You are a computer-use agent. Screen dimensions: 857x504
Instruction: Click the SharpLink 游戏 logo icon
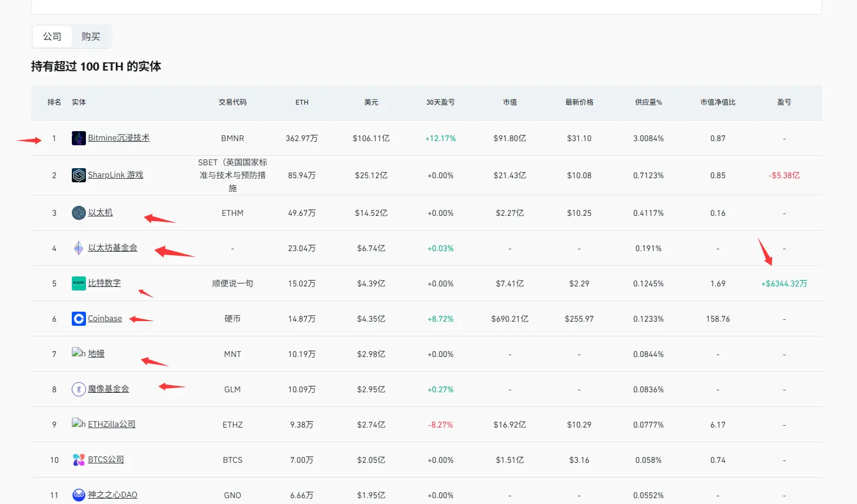pyautogui.click(x=79, y=175)
